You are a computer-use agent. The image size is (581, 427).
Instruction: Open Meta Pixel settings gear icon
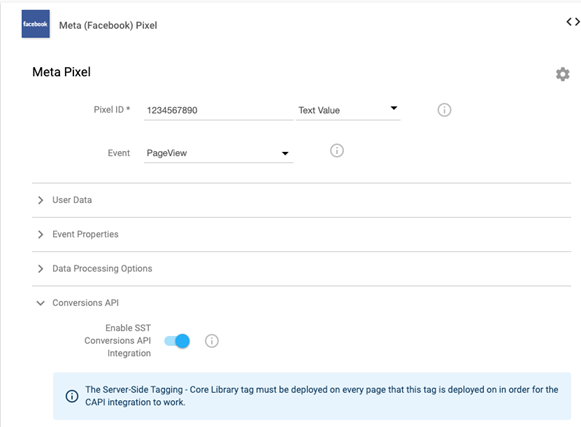click(x=562, y=74)
